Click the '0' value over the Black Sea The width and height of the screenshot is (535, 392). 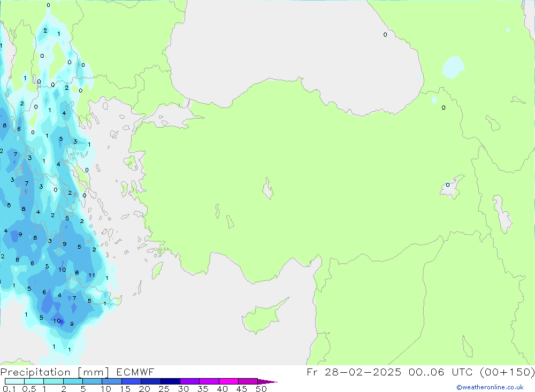coord(385,35)
